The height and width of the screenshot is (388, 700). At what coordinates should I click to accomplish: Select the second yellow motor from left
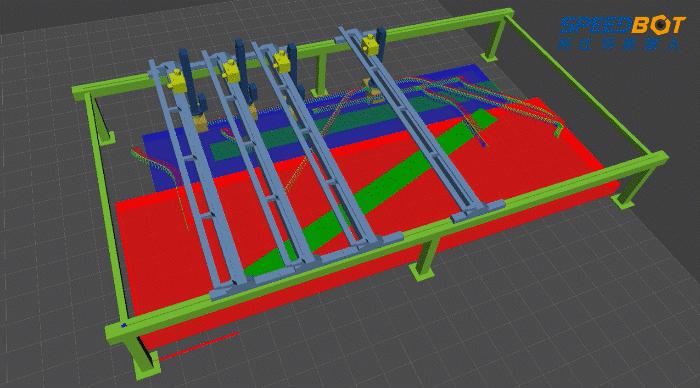[x=231, y=71]
